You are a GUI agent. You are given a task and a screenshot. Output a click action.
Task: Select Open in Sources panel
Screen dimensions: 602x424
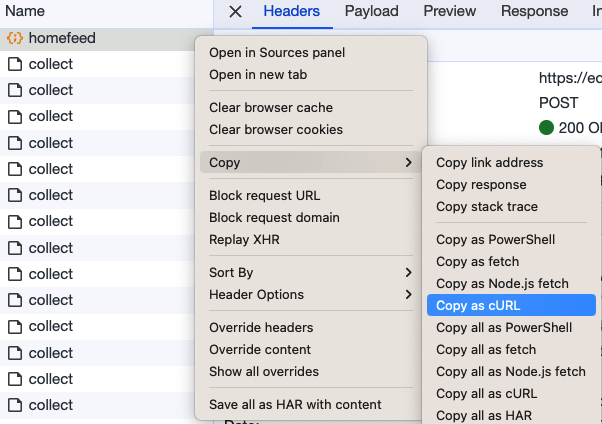click(275, 53)
